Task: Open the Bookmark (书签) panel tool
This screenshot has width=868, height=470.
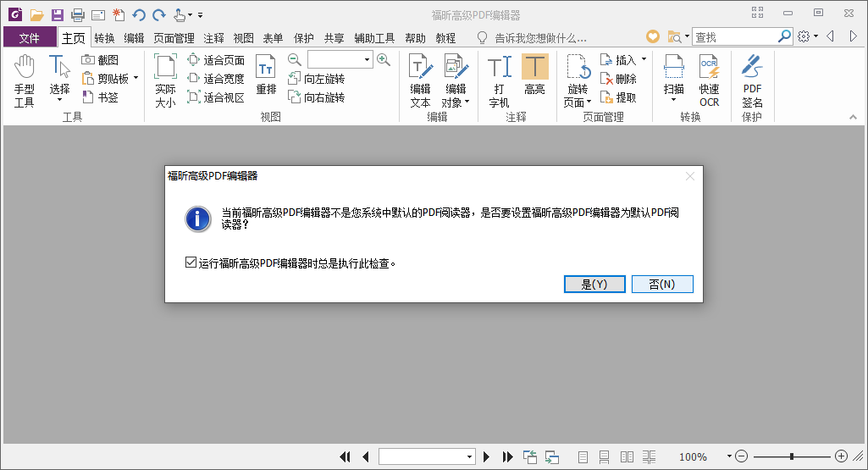Action: tap(100, 97)
